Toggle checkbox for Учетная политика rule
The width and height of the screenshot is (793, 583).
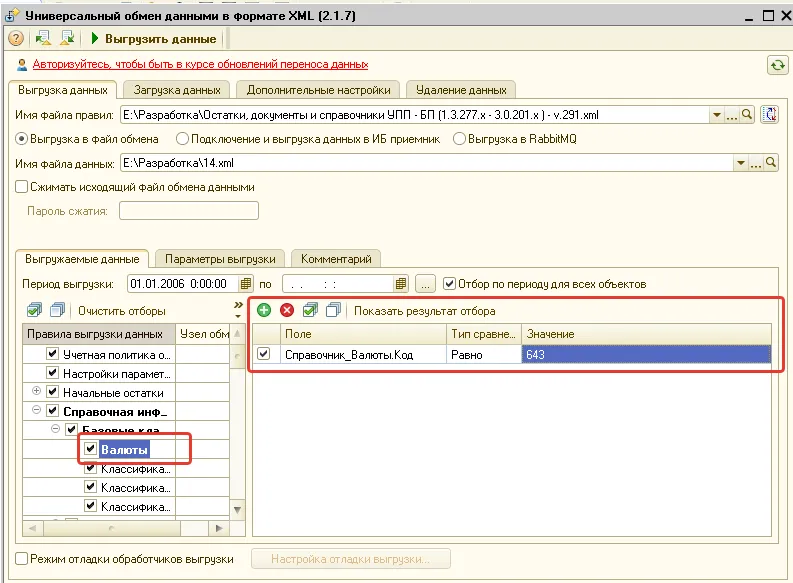click(52, 353)
